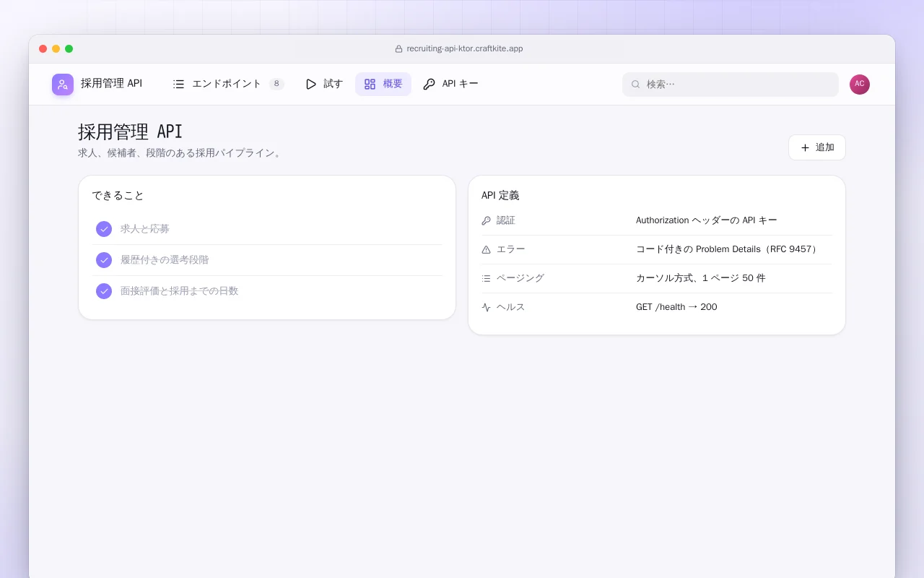This screenshot has width=924, height=578.
Task: Click the 認証 row label
Action: [x=506, y=220]
